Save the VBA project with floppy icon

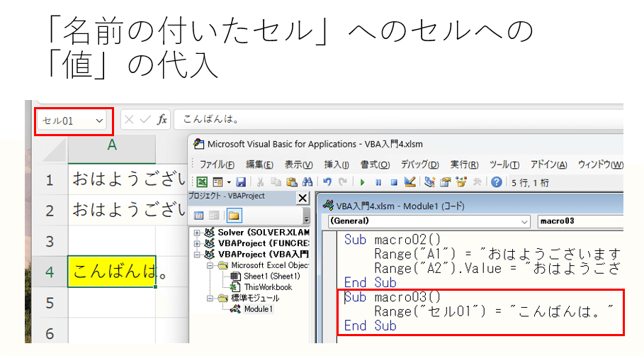pyautogui.click(x=241, y=182)
